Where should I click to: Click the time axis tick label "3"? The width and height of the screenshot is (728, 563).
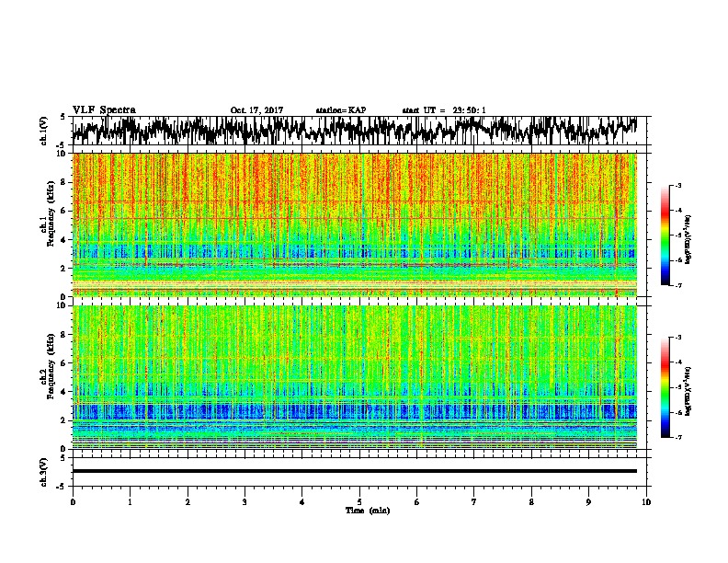[x=245, y=502]
